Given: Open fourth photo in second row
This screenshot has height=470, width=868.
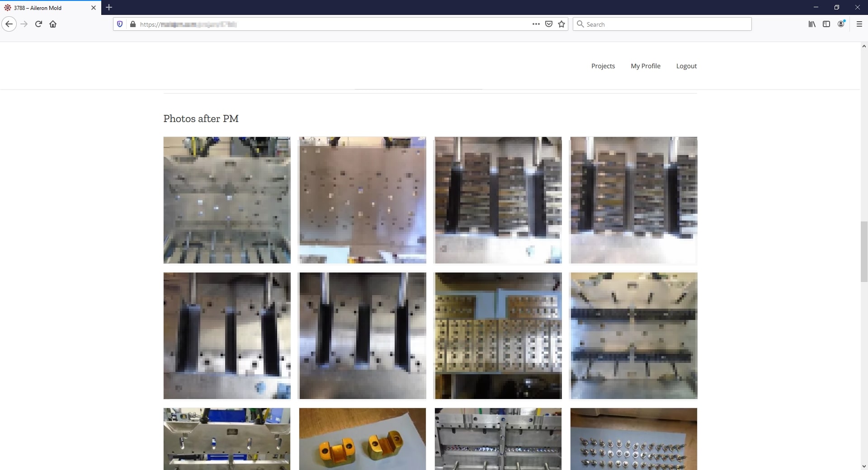Looking at the screenshot, I should [634, 336].
